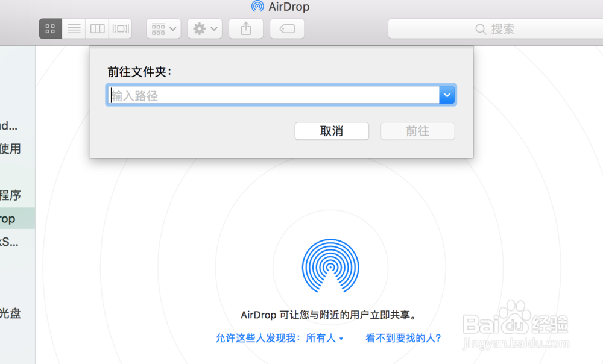This screenshot has height=364, width=603.
Task: Switch Finder to list view
Action: 74,29
